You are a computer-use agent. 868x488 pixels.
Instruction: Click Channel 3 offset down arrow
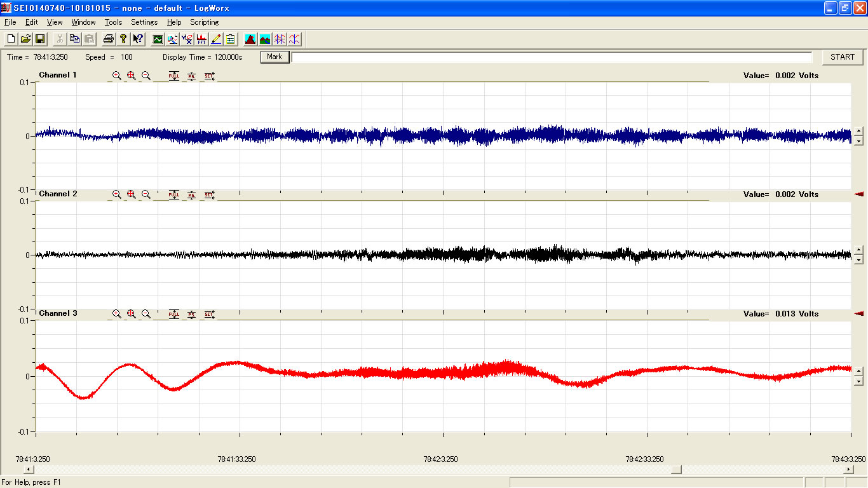pyautogui.click(x=859, y=381)
